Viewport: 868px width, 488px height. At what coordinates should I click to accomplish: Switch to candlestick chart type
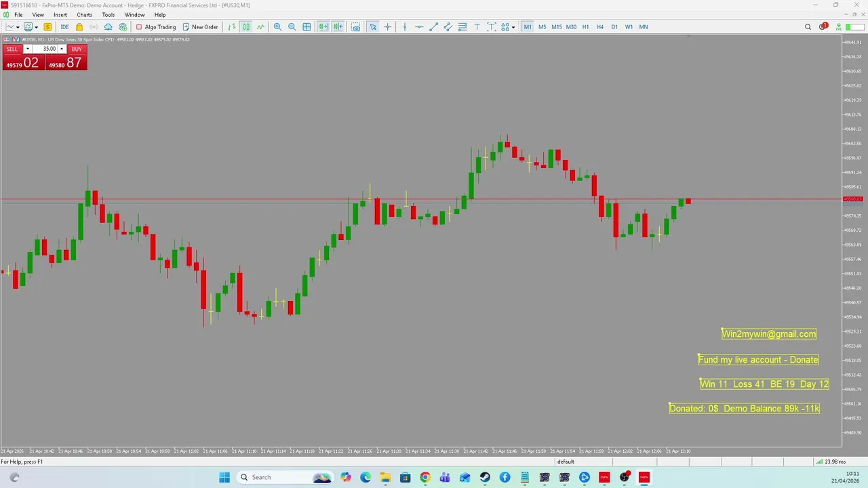coord(246,27)
